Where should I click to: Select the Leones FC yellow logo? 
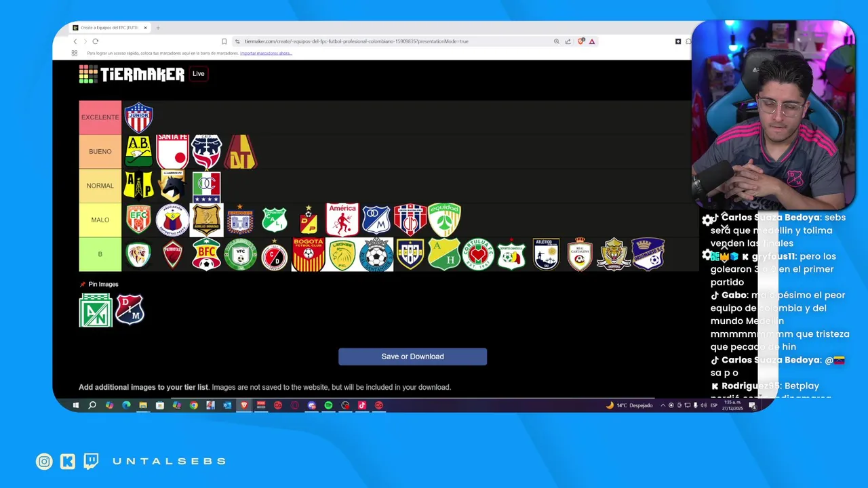(342, 254)
